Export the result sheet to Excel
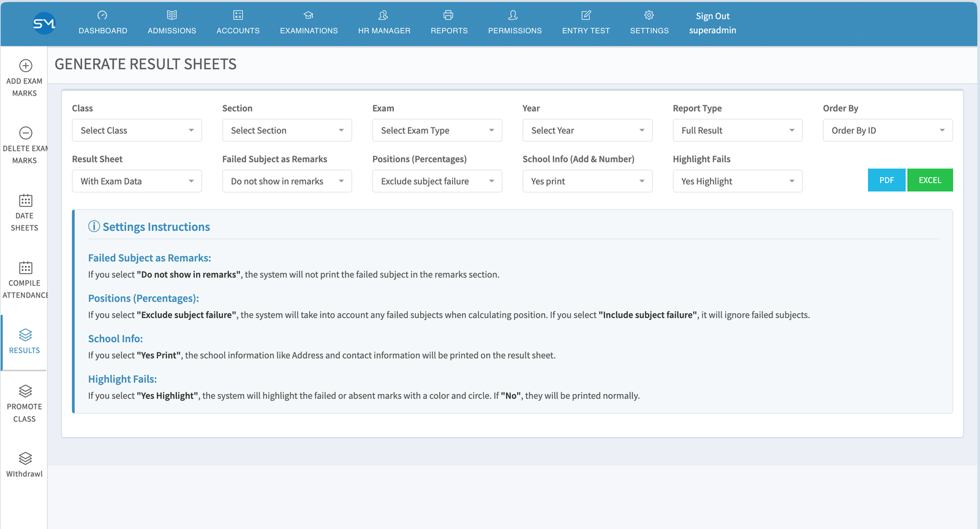The height and width of the screenshot is (529, 980). click(930, 180)
